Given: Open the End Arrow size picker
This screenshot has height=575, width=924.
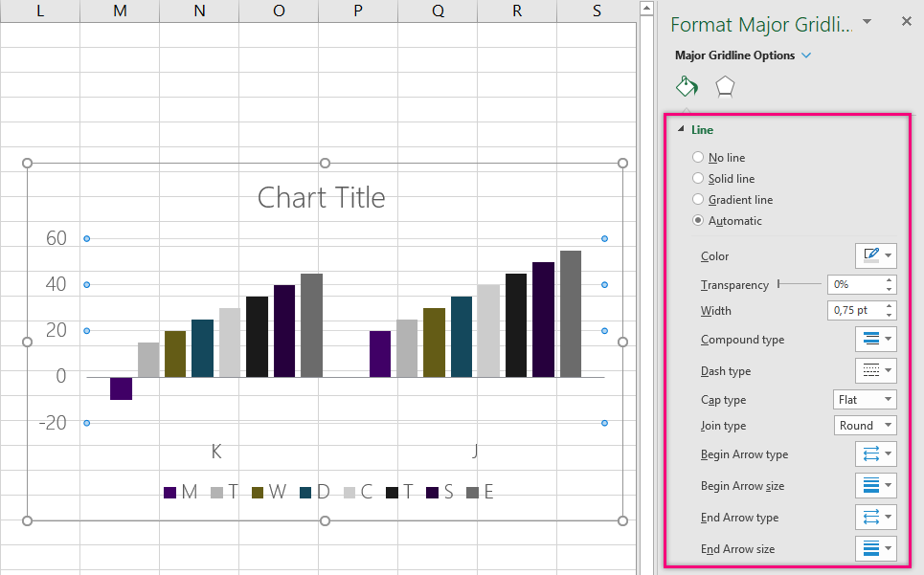Looking at the screenshot, I should click(876, 548).
